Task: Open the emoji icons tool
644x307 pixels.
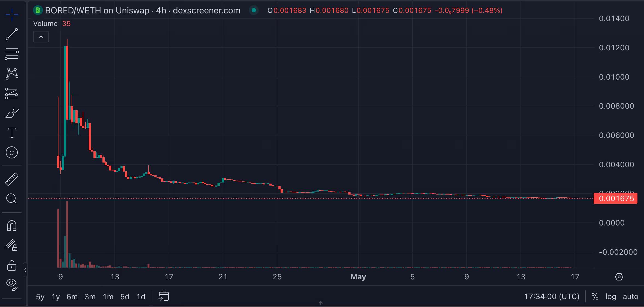Action: [x=12, y=152]
